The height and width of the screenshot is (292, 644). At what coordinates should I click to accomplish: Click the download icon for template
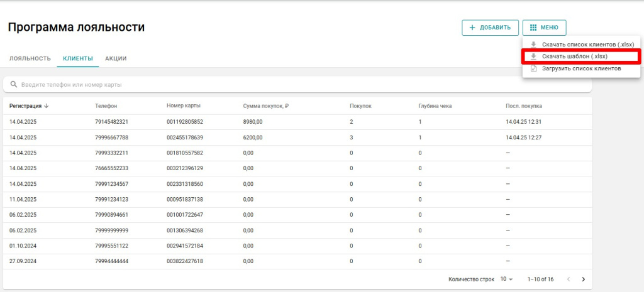[x=533, y=57]
